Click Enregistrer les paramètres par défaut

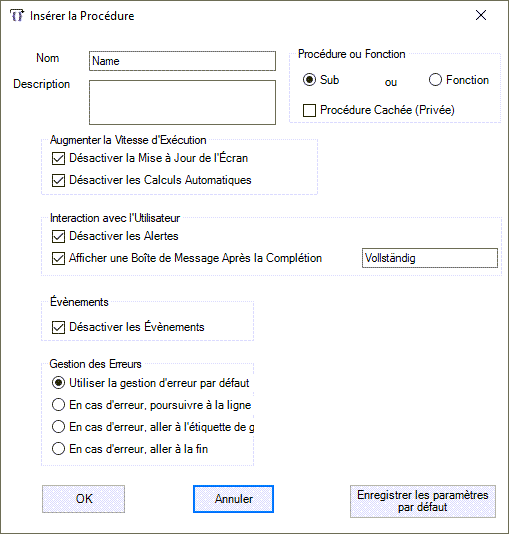[423, 501]
